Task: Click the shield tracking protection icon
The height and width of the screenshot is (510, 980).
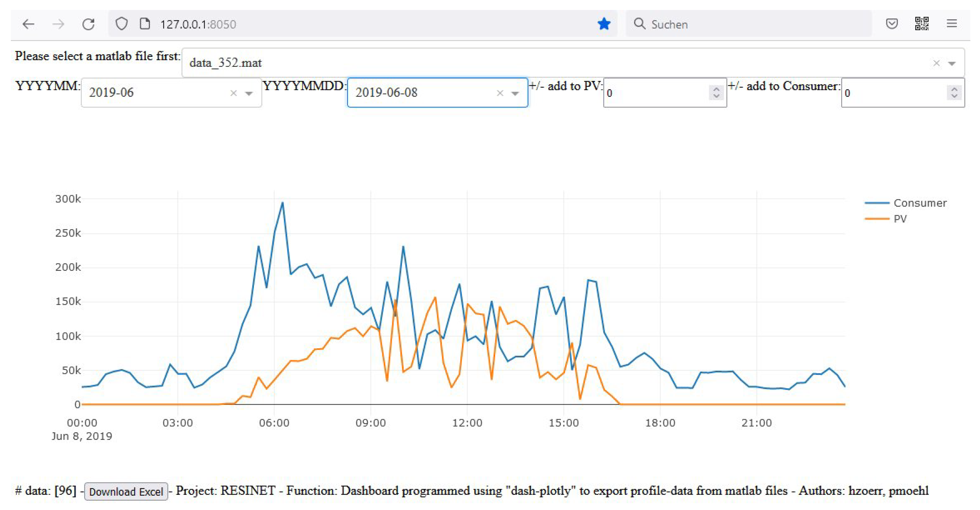Action: click(x=121, y=24)
